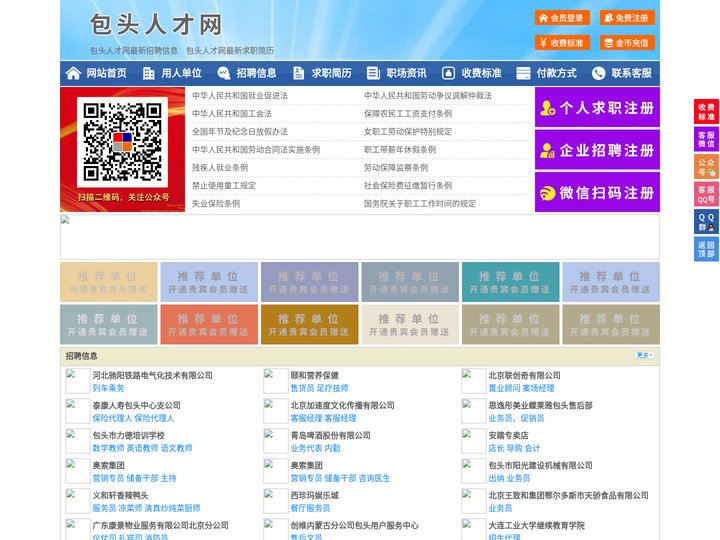The width and height of the screenshot is (720, 540).
Task: Open 禁止使用童工规定 link
Action: [x=224, y=186]
